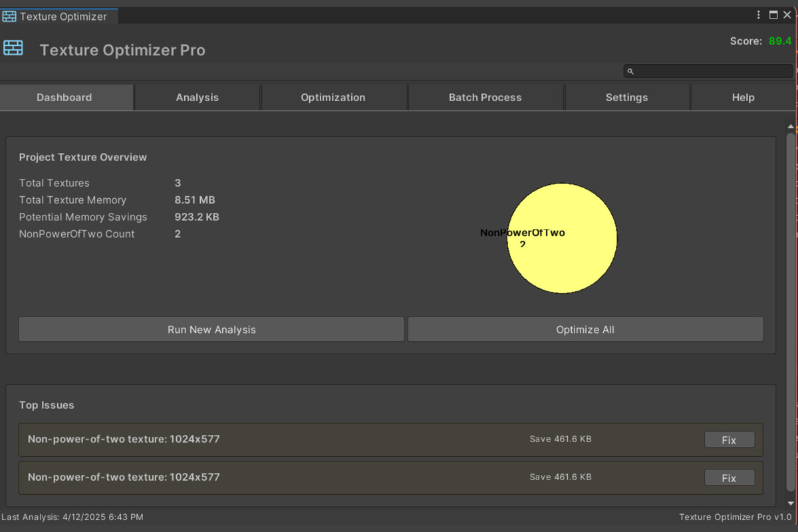Switch to the Analysis tab
798x532 pixels.
pyautogui.click(x=197, y=97)
